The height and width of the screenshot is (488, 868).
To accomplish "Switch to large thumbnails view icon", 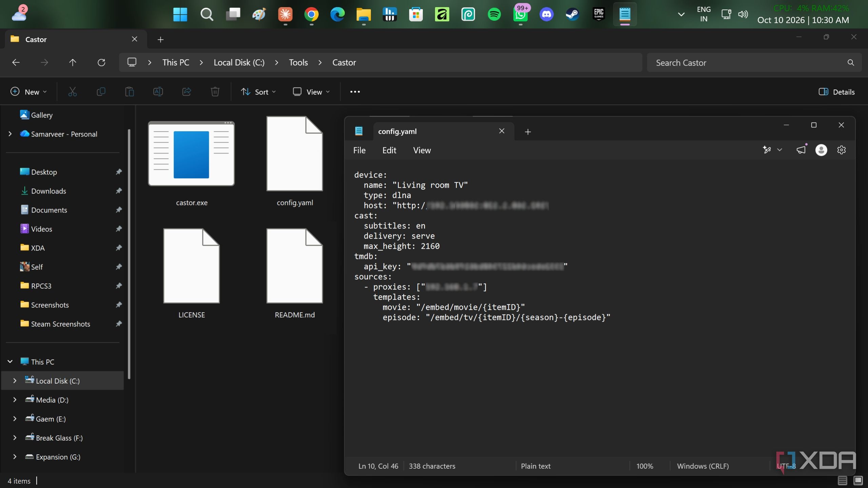I will pos(858,481).
